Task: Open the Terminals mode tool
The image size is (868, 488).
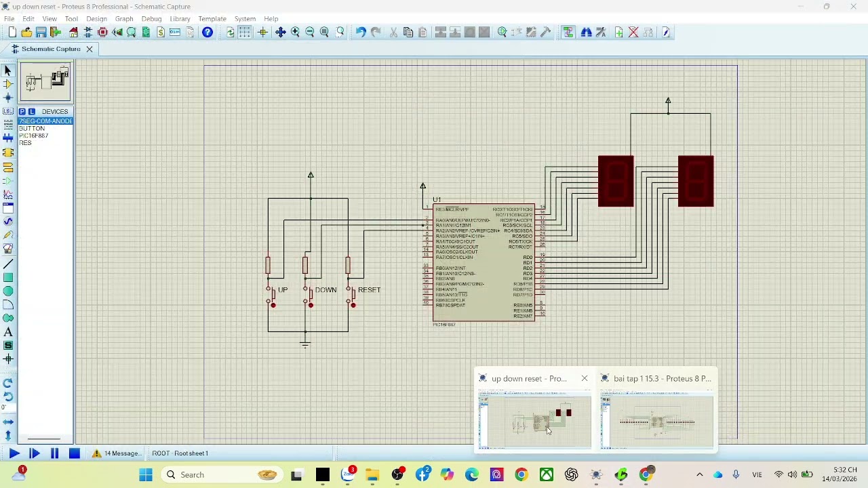Action: 8,167
